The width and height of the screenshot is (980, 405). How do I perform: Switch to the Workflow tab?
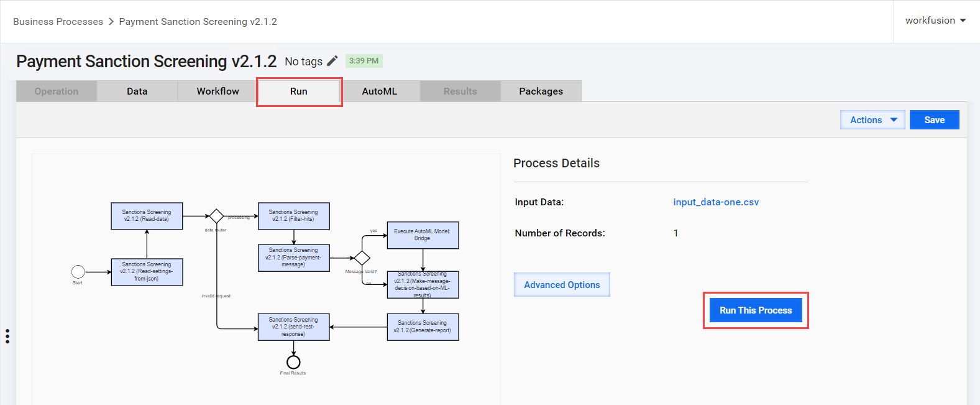tap(218, 91)
